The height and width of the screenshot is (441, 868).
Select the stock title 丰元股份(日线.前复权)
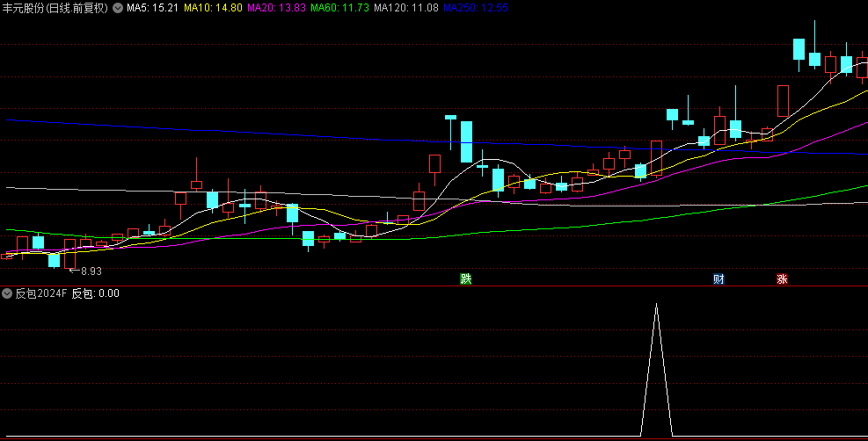(x=55, y=8)
